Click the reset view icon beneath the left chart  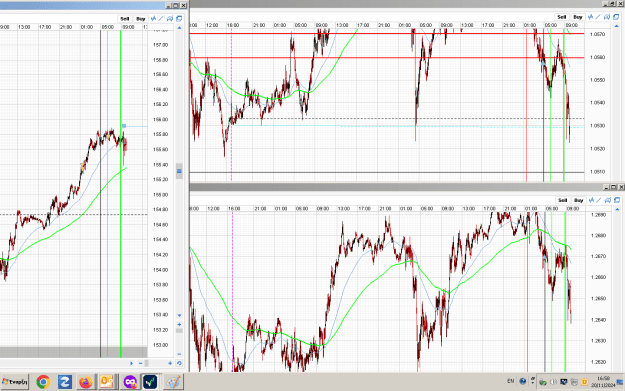point(179,363)
